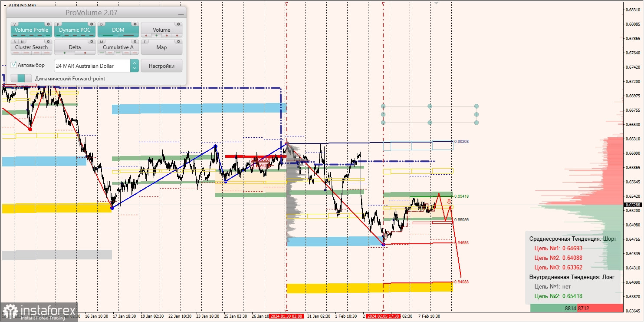Image resolution: width=644 pixels, height=322 pixels.
Task: Open Cluster Search gear settings
Action: point(48,41)
